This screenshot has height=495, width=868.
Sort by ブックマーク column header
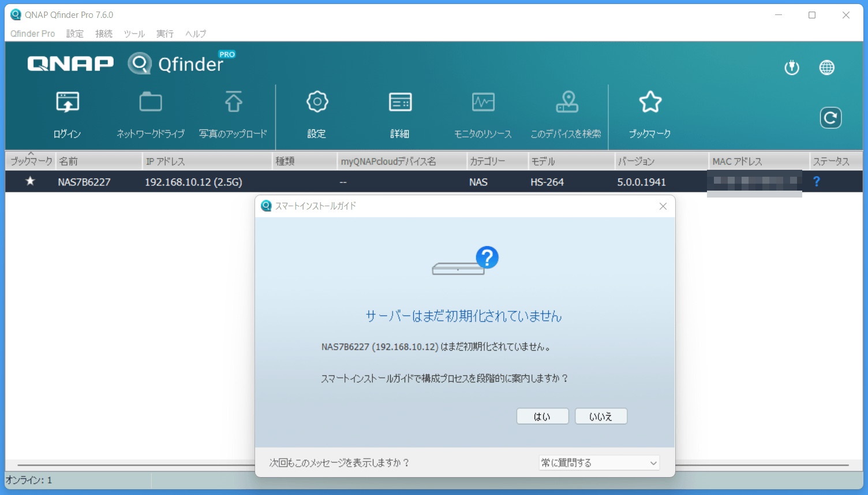click(x=31, y=161)
